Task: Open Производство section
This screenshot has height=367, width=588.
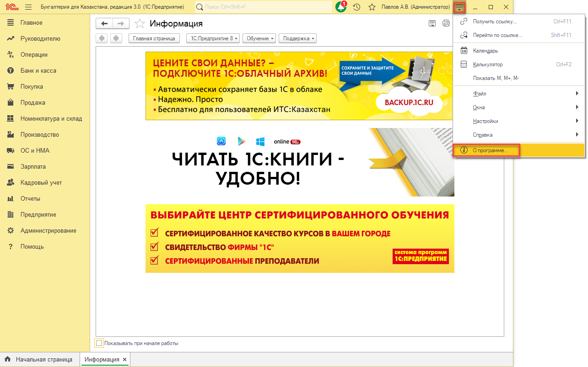Action: tap(45, 135)
